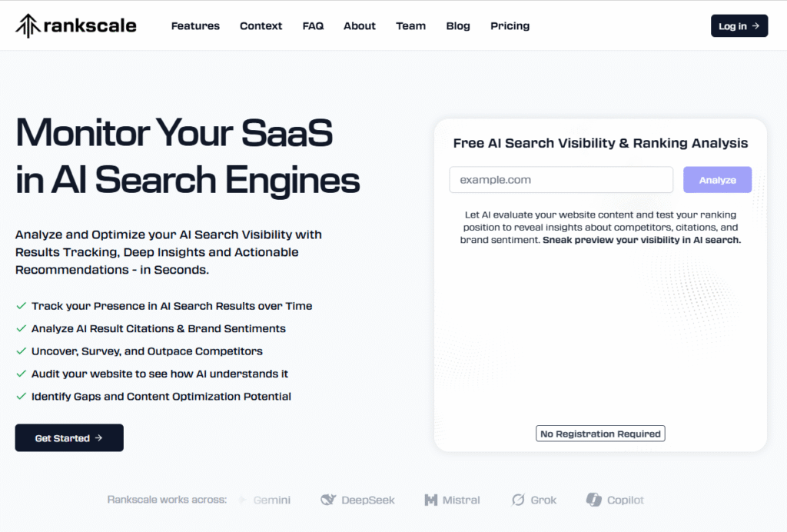Image resolution: width=787 pixels, height=532 pixels.
Task: Focus the example.com domain input field
Action: (561, 180)
